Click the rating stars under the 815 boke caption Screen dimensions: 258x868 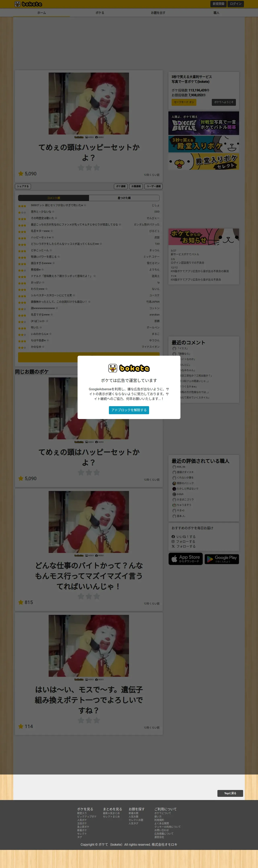89,596
